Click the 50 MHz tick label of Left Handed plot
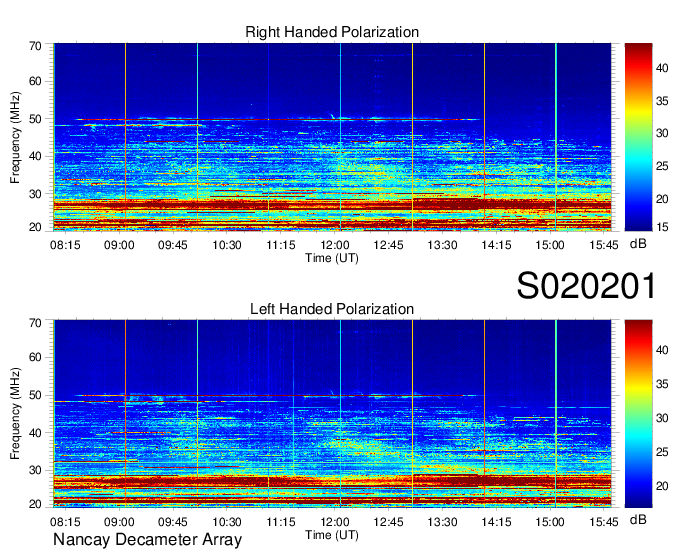This screenshot has width=680, height=552. [x=35, y=395]
